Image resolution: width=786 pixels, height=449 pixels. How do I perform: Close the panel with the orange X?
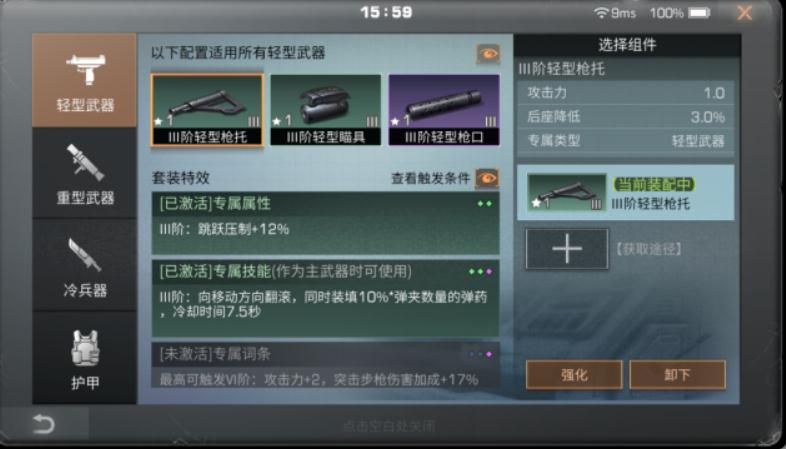tap(745, 13)
